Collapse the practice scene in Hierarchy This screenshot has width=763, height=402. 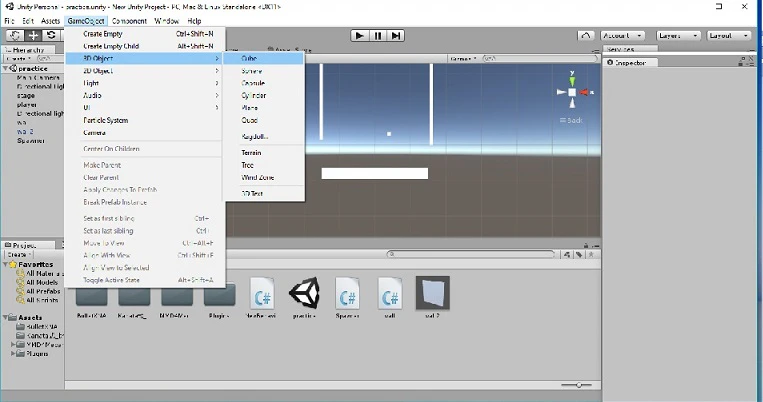click(5, 69)
